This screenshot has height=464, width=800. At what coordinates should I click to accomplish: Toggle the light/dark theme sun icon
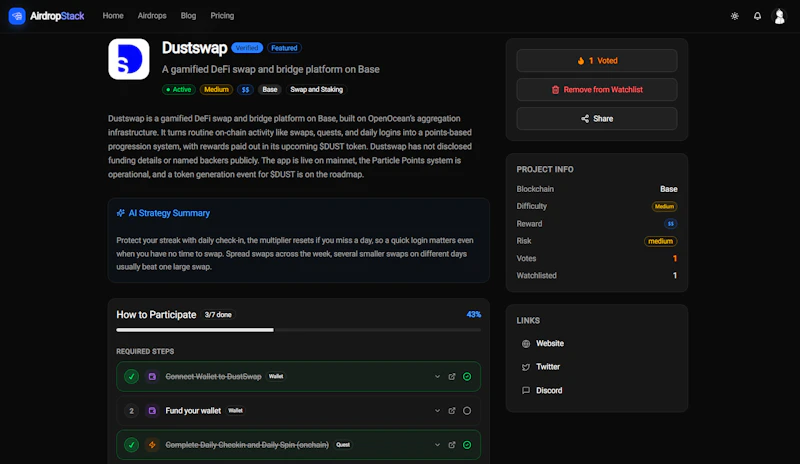pyautogui.click(x=734, y=16)
